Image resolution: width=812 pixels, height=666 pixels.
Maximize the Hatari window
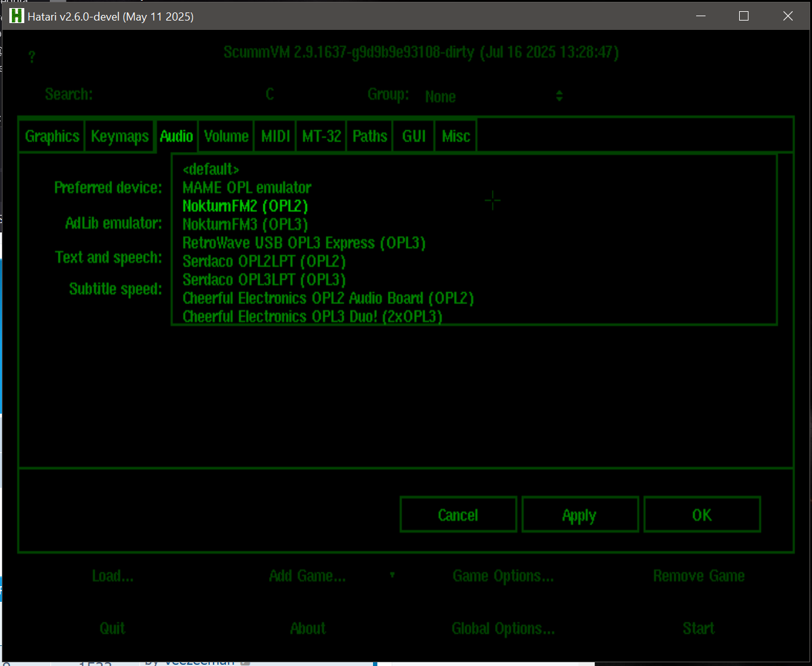(744, 16)
